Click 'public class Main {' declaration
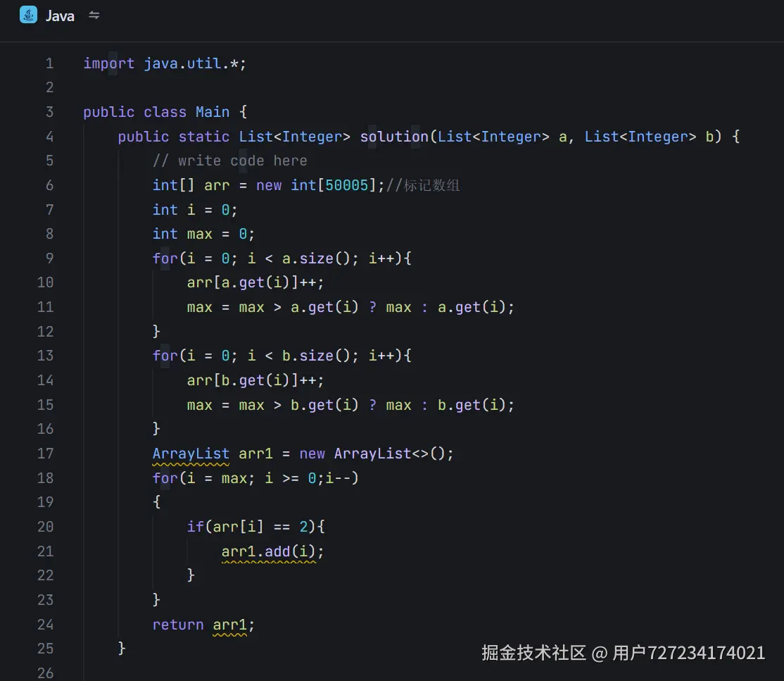This screenshot has width=784, height=681. tap(165, 112)
